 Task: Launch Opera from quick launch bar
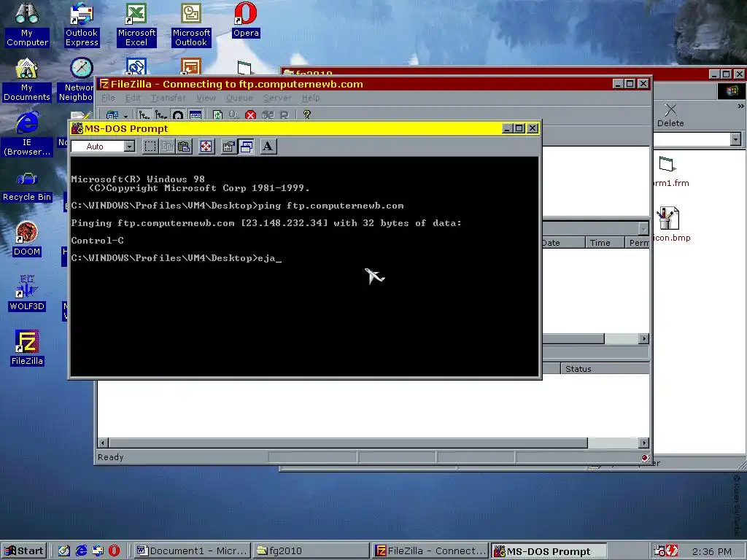115,551
